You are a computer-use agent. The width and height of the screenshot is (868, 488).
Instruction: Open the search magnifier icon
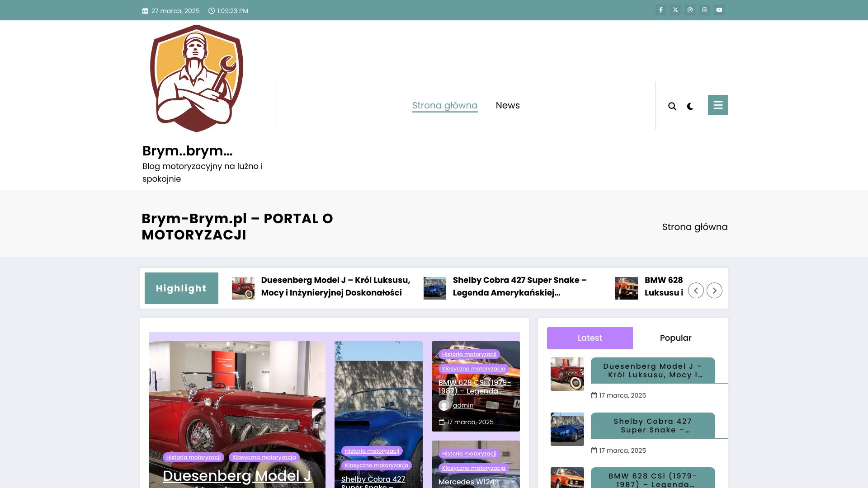tap(672, 106)
